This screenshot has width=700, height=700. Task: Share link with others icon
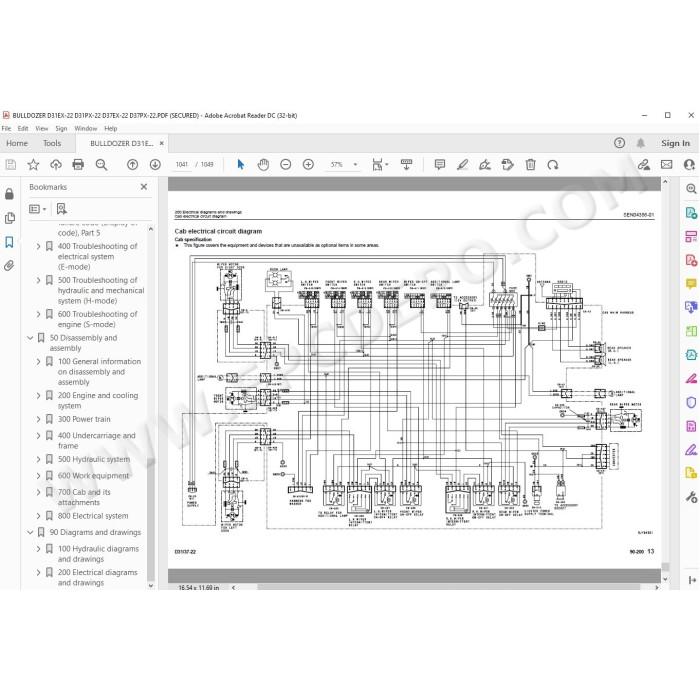[x=644, y=165]
